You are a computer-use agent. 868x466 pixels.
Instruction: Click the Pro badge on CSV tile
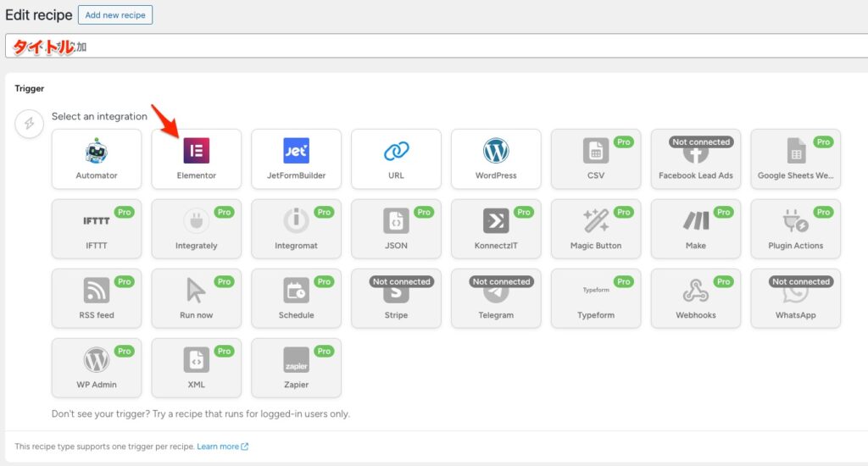tap(623, 142)
